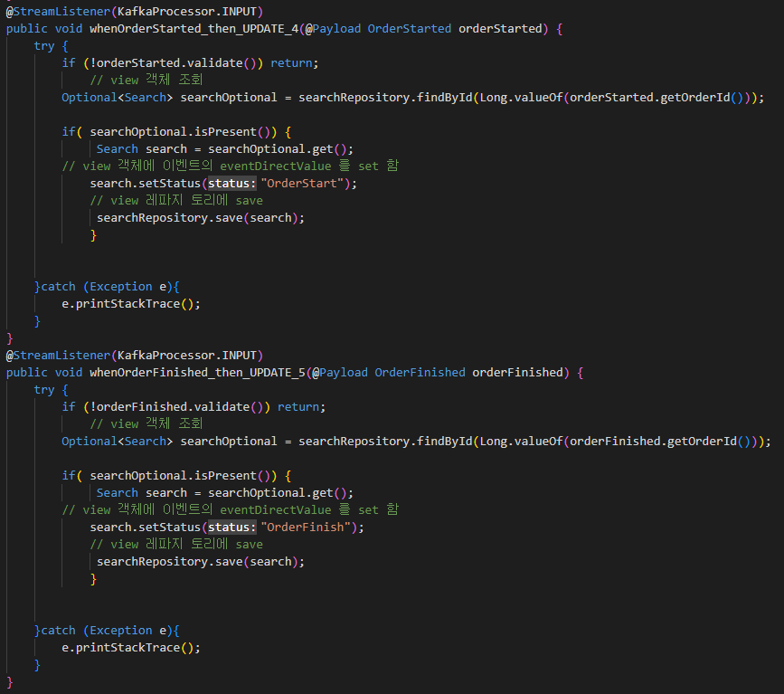The image size is (784, 694).
Task: Click the second Search search declaration
Action: click(x=142, y=493)
